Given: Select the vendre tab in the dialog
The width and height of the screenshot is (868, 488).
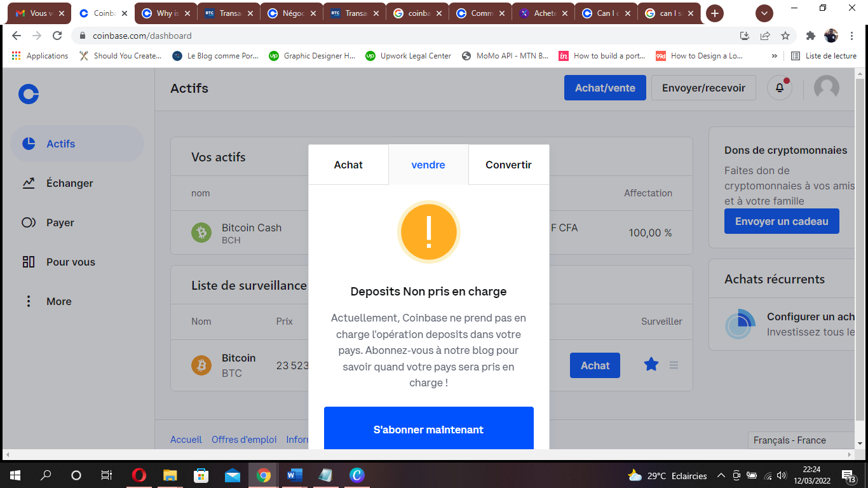Looking at the screenshot, I should point(428,165).
